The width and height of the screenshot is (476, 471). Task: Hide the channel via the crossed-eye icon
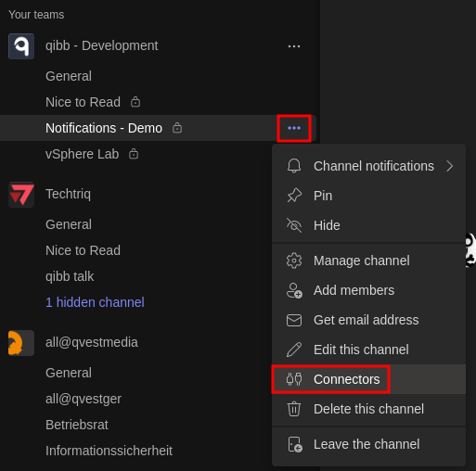click(x=294, y=225)
